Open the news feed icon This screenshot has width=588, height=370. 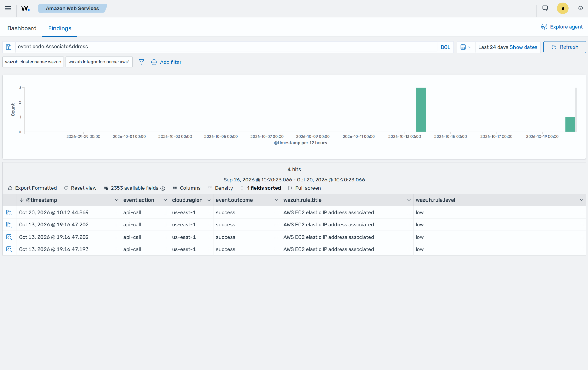tap(545, 8)
